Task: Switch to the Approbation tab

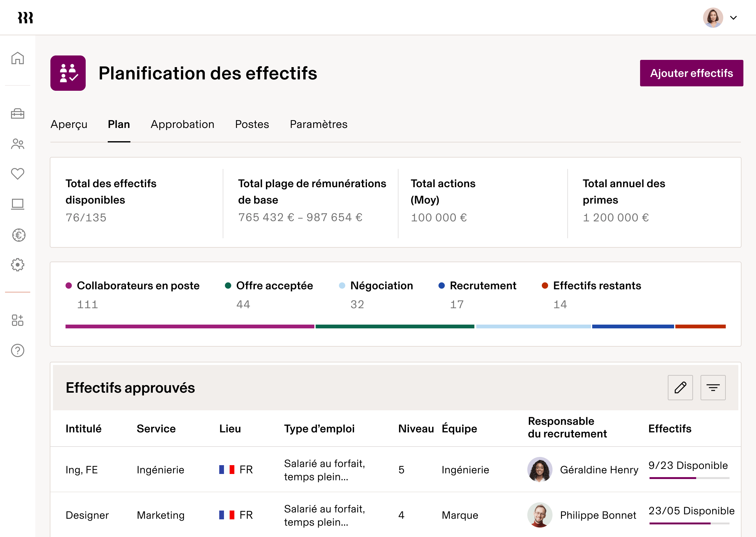Action: click(182, 124)
